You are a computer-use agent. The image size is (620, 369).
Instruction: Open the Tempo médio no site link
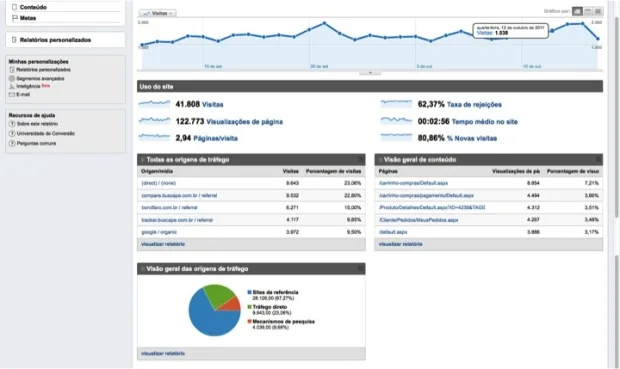(485, 122)
